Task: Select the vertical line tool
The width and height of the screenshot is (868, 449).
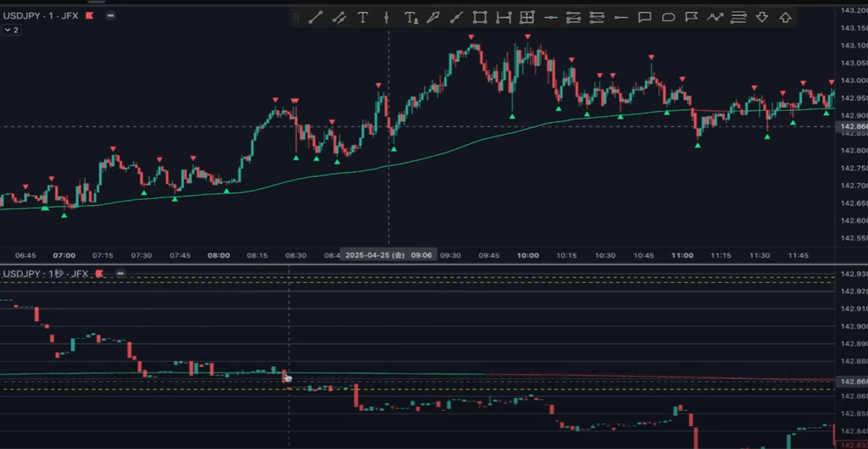Action: click(387, 17)
